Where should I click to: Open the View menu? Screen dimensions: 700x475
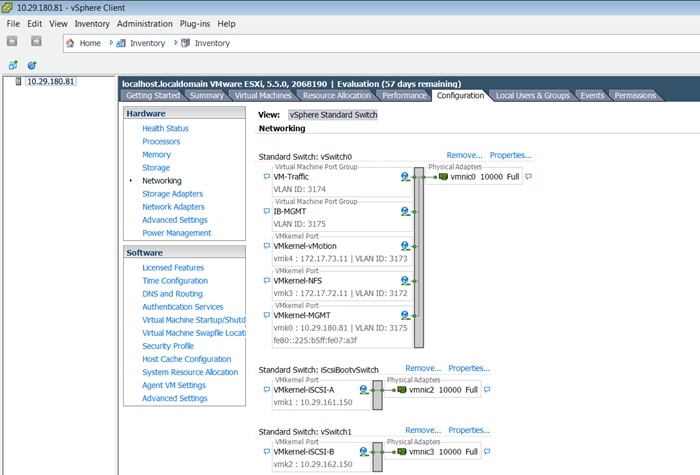58,24
